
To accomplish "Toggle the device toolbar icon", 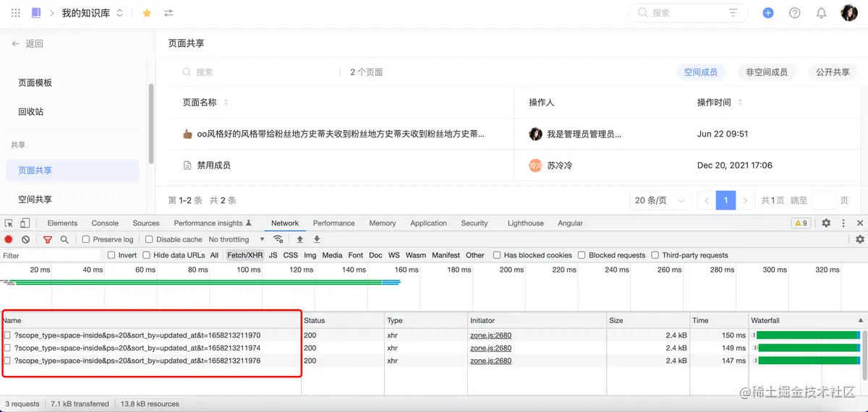I will (25, 223).
